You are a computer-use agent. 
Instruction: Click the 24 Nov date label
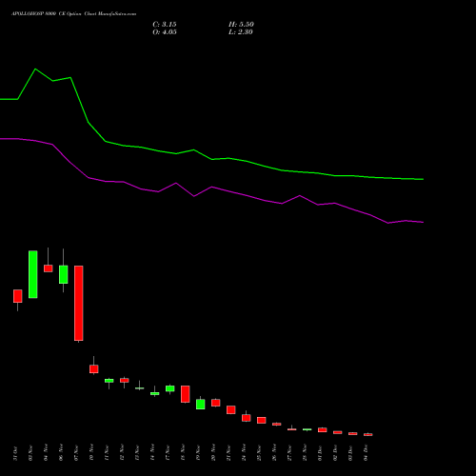point(244,452)
